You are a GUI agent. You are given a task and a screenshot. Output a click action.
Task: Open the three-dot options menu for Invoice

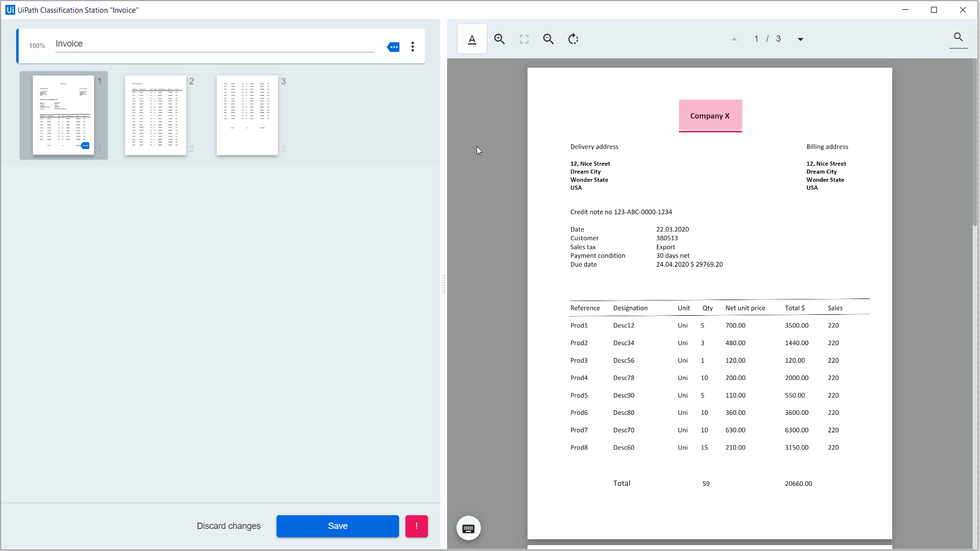(413, 47)
